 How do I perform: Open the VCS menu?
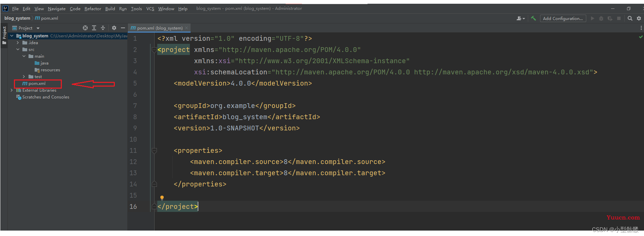click(150, 9)
